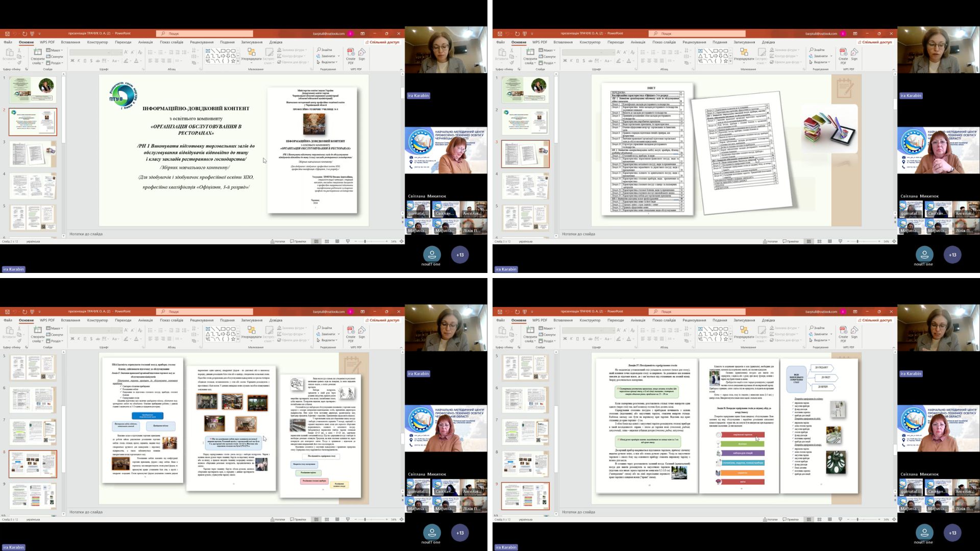Adjust the zoom slider in top-left status bar
This screenshot has height=551, width=980.
click(365, 241)
